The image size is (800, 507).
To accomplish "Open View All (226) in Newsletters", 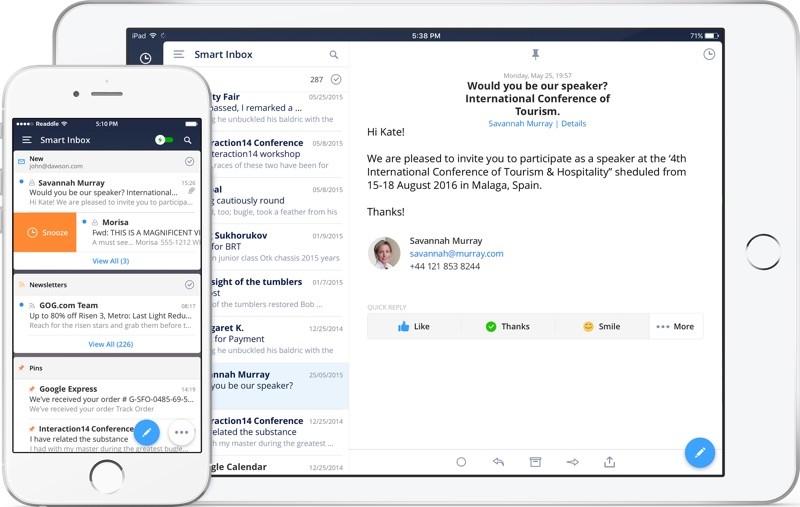I will click(x=111, y=344).
